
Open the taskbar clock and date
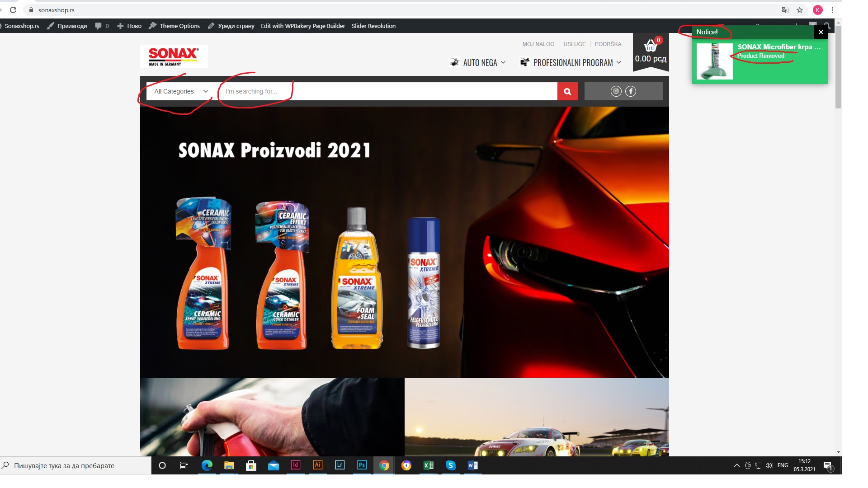click(804, 465)
